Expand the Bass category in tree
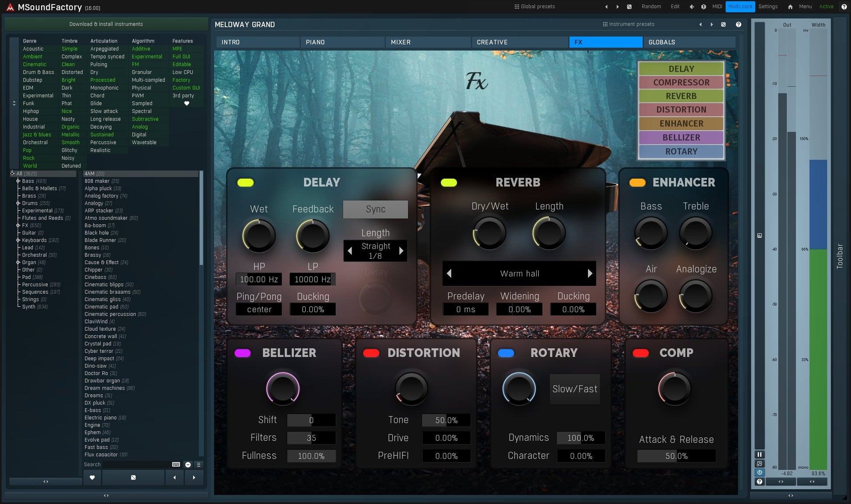The width and height of the screenshot is (851, 504). pyautogui.click(x=18, y=181)
